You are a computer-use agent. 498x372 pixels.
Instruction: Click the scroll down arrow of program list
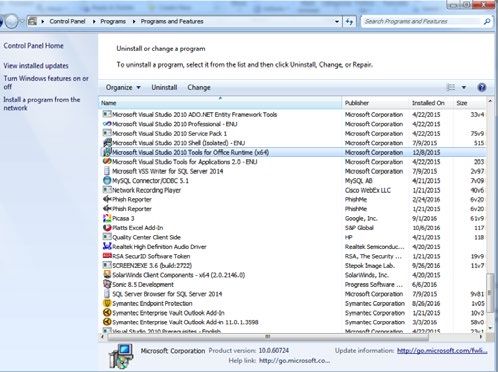(490, 328)
